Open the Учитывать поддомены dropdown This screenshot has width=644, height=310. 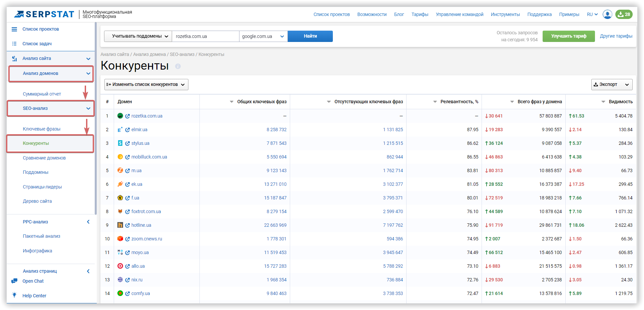[x=138, y=36]
